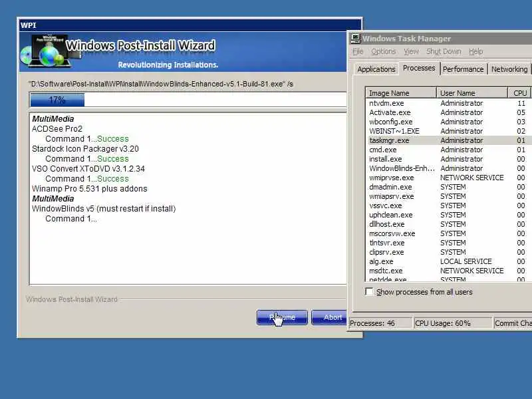Click the Commit Charge status bar entry
Viewport: 532px width, 399px height.
click(512, 323)
